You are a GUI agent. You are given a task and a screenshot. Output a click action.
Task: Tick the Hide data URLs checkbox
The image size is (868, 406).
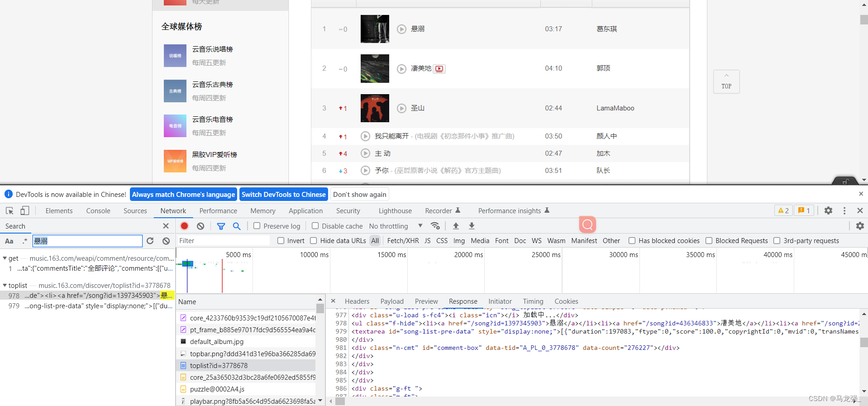(x=313, y=241)
